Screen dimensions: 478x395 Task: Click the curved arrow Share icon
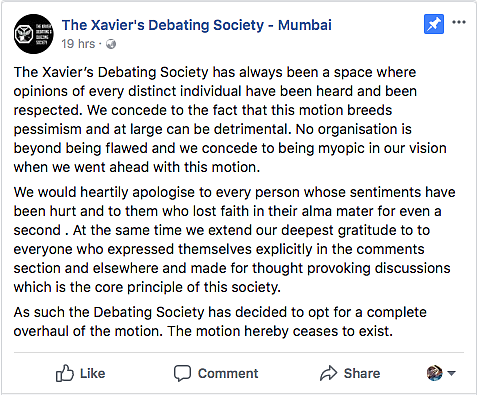pyautogui.click(x=329, y=373)
